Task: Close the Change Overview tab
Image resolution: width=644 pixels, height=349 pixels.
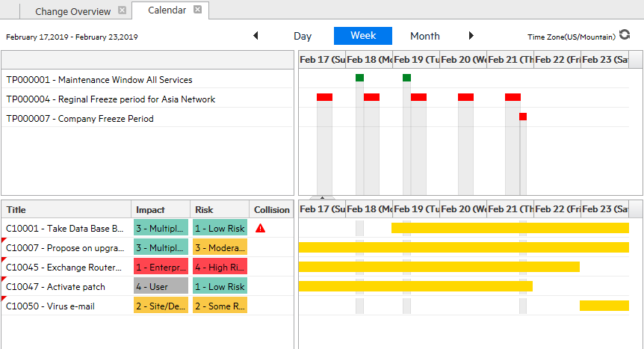Action: pyautogui.click(x=122, y=10)
